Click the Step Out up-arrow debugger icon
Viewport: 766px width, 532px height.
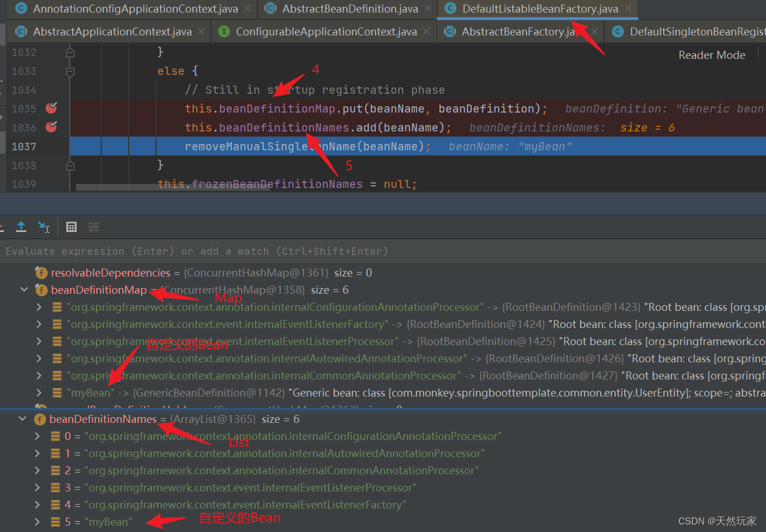point(21,227)
